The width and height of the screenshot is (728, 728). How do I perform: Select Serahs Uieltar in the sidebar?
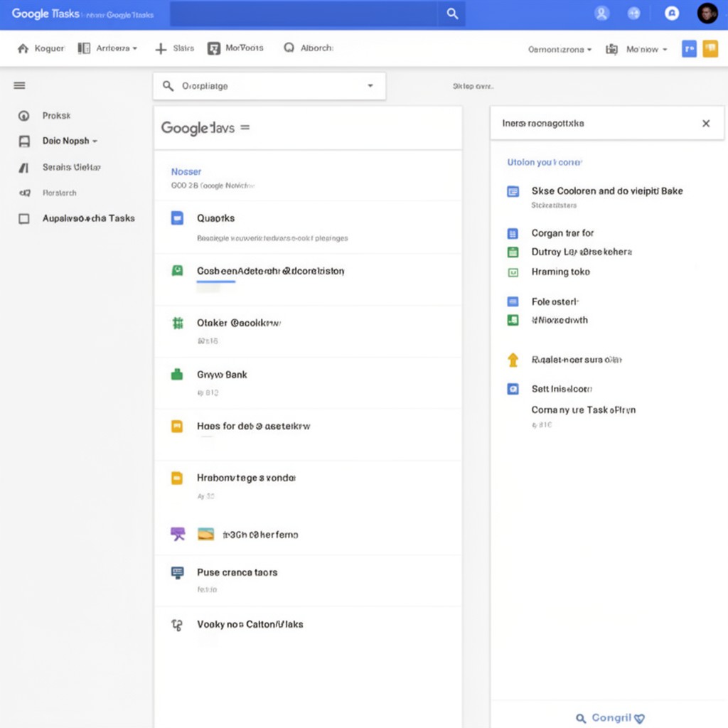72,167
